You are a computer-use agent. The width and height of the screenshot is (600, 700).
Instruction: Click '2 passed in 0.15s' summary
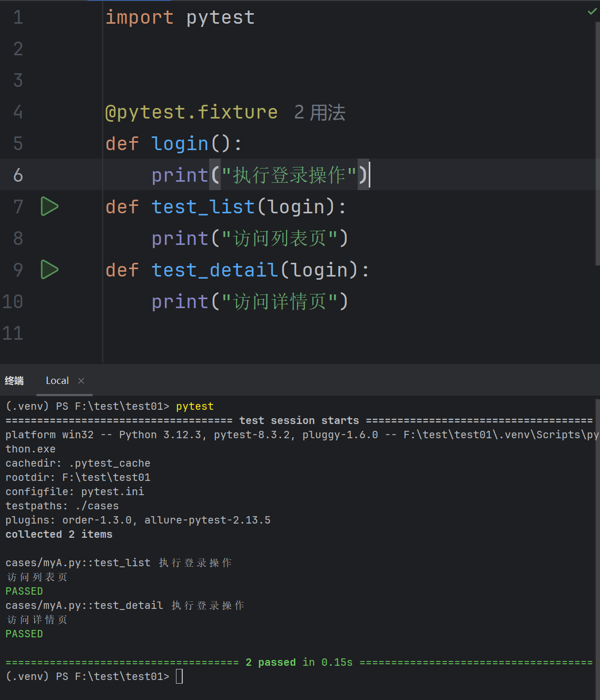pyautogui.click(x=299, y=662)
